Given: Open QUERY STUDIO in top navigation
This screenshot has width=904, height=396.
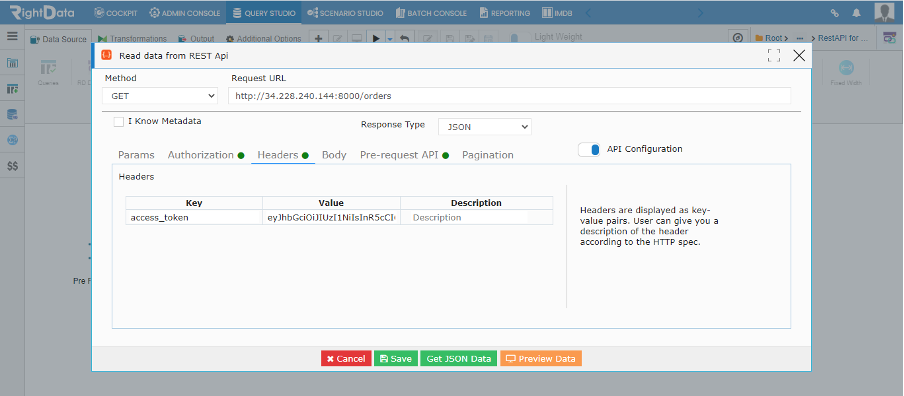Looking at the screenshot, I should coord(263,13).
